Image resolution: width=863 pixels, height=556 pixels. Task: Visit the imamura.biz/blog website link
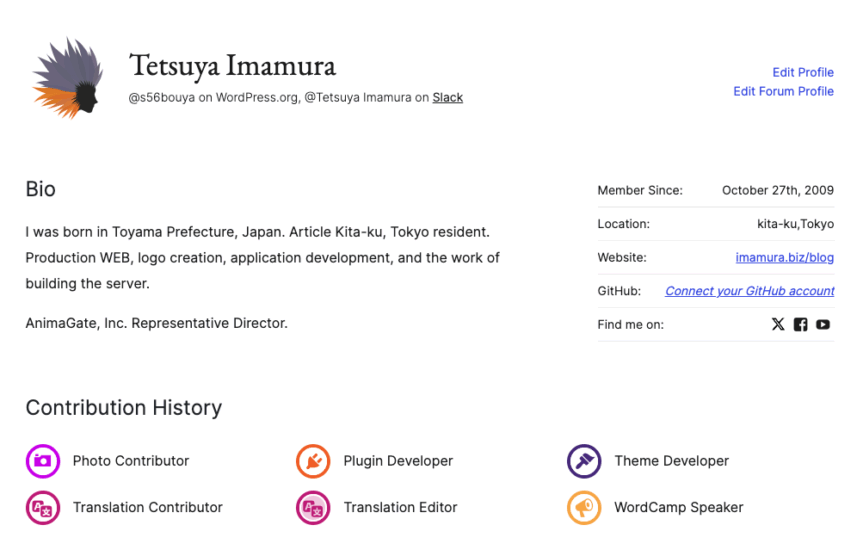[784, 257]
